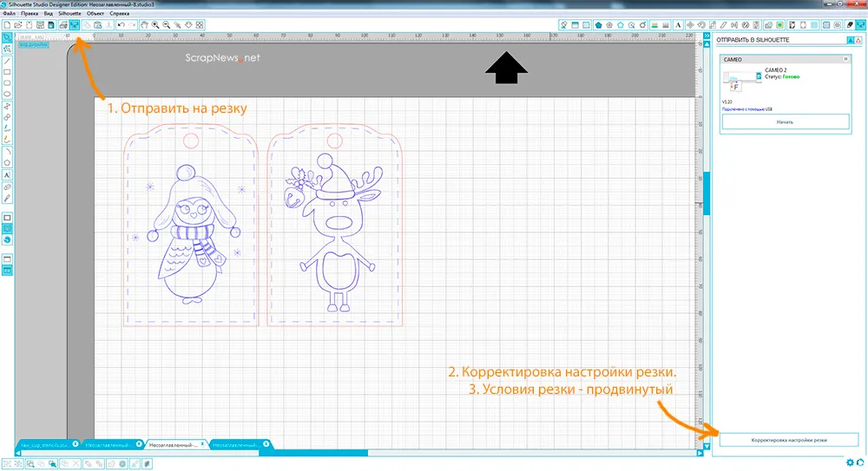Open the Правка menu
The height and width of the screenshot is (471, 868).
30,13
